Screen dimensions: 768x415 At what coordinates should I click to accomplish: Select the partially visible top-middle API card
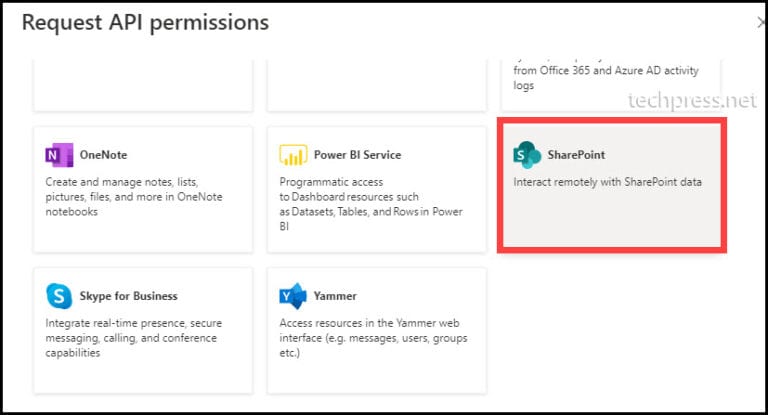[377, 85]
